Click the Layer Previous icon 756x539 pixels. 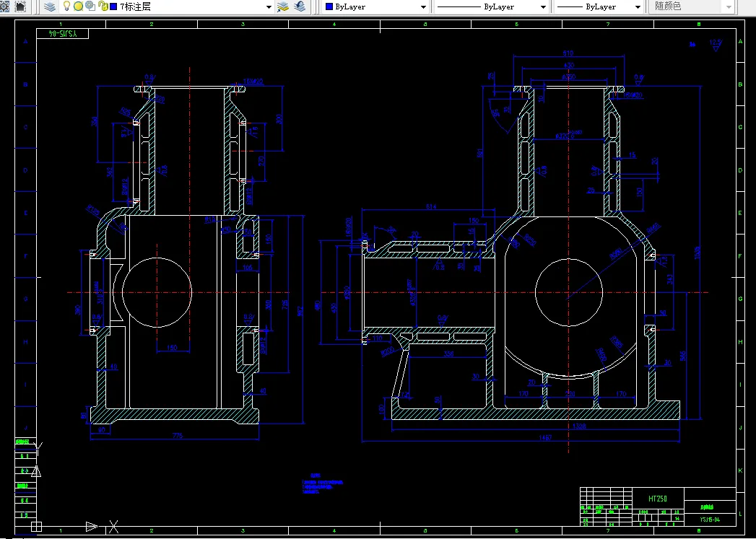point(300,6)
